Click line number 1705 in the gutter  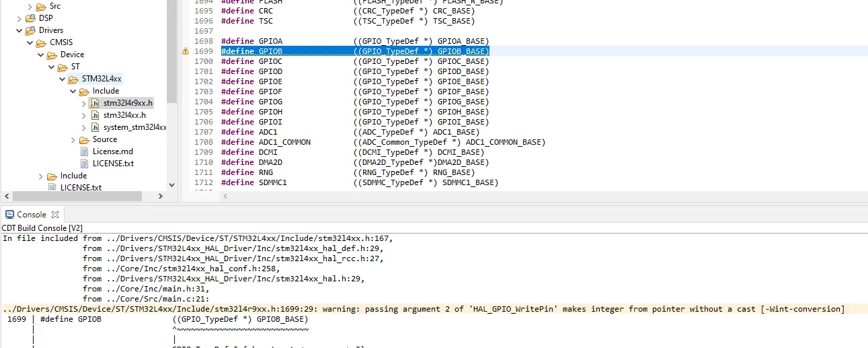tap(204, 112)
